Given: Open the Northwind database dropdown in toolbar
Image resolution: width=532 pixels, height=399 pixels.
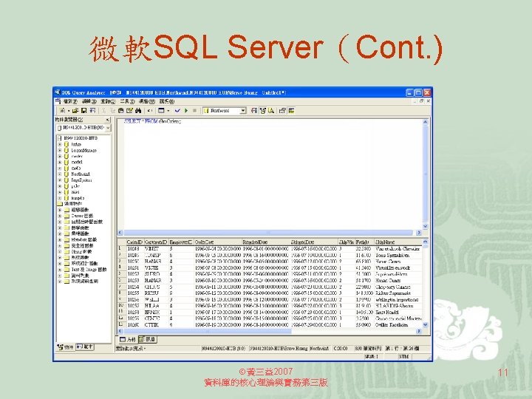Looking at the screenshot, I should tap(243, 111).
